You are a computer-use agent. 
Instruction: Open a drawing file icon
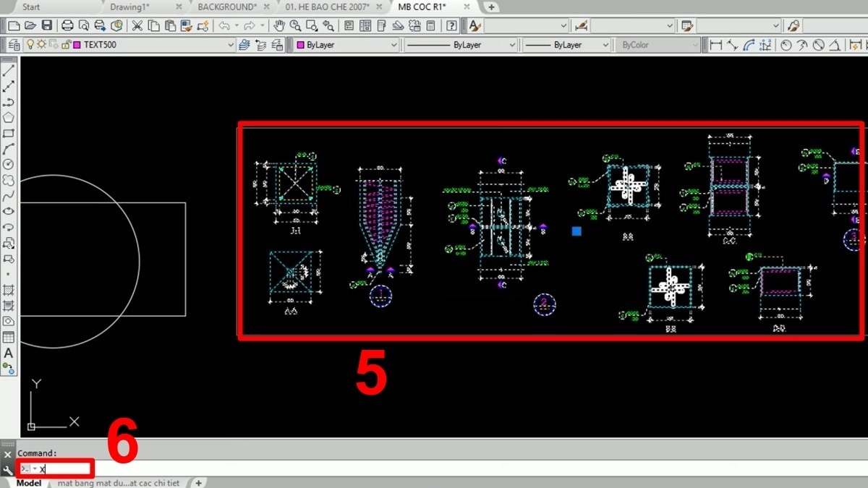pos(30,26)
